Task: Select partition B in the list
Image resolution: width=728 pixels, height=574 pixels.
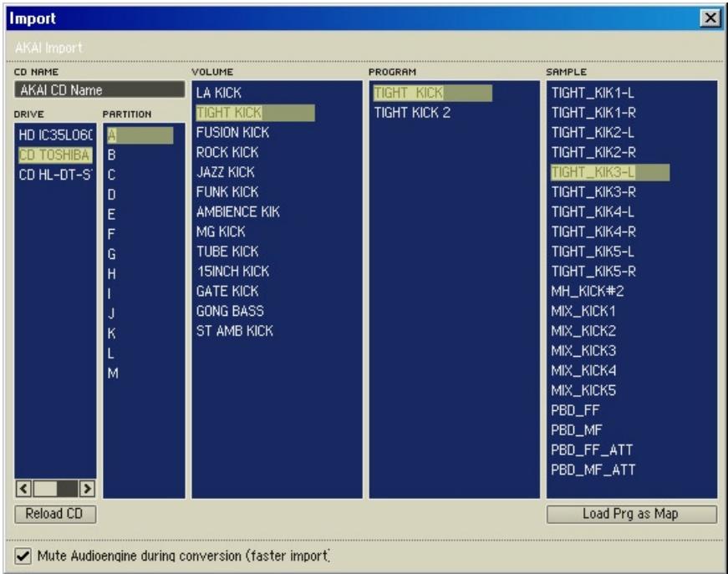Action: [x=111, y=155]
